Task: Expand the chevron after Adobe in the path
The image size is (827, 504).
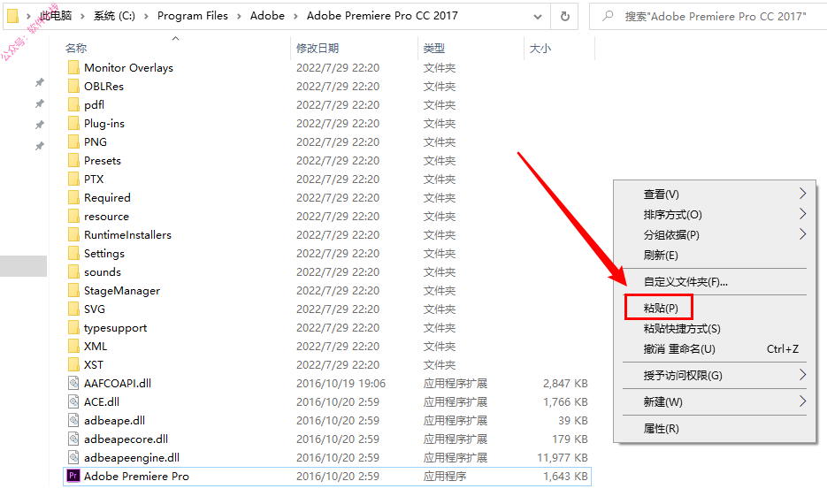Action: point(295,16)
